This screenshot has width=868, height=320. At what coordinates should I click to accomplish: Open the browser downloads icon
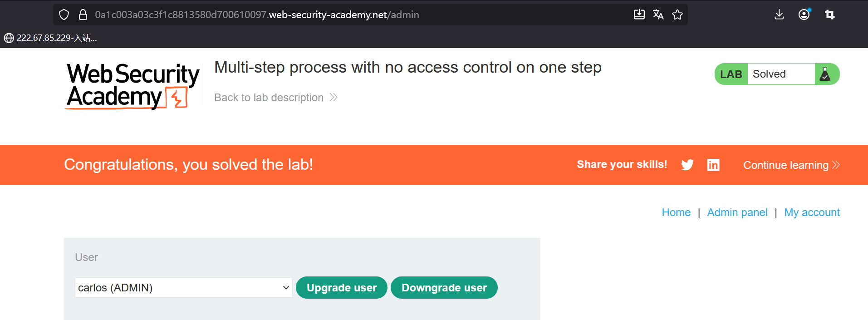click(779, 15)
